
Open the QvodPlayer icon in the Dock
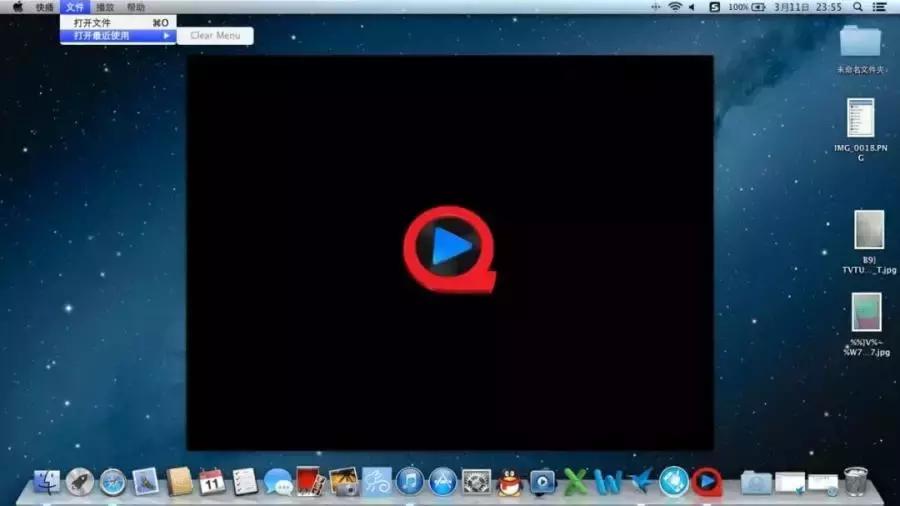tap(707, 482)
